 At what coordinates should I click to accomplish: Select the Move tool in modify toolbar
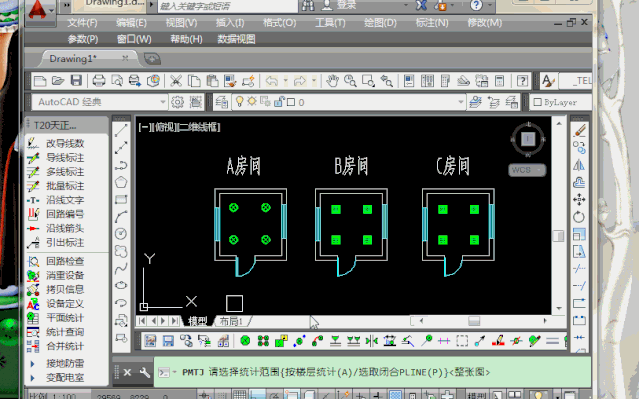tap(579, 199)
